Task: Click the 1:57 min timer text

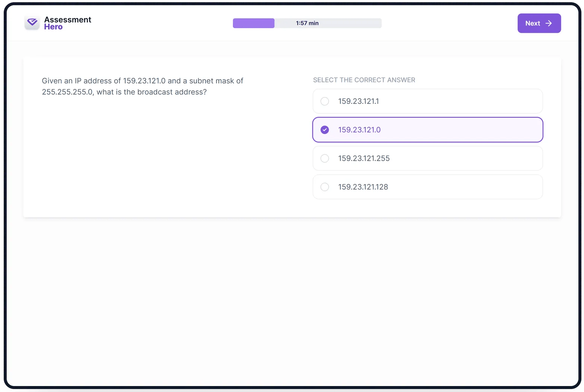Action: coord(307,23)
